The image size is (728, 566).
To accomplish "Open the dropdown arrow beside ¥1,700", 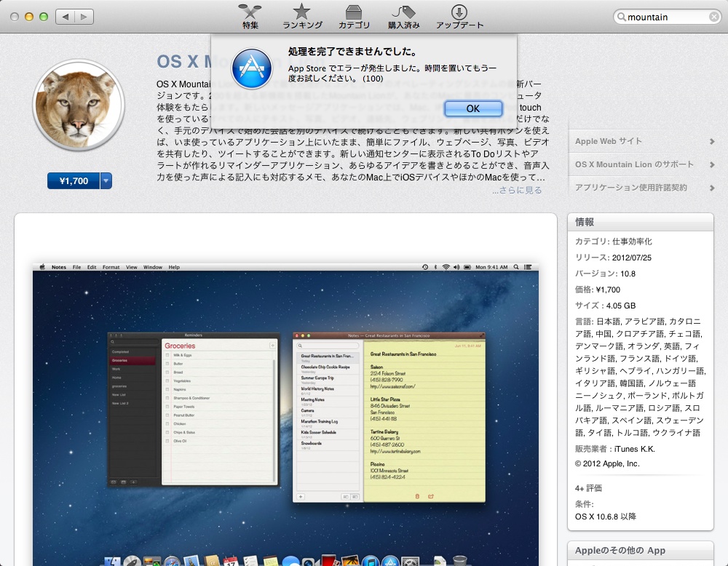I will click(x=106, y=181).
